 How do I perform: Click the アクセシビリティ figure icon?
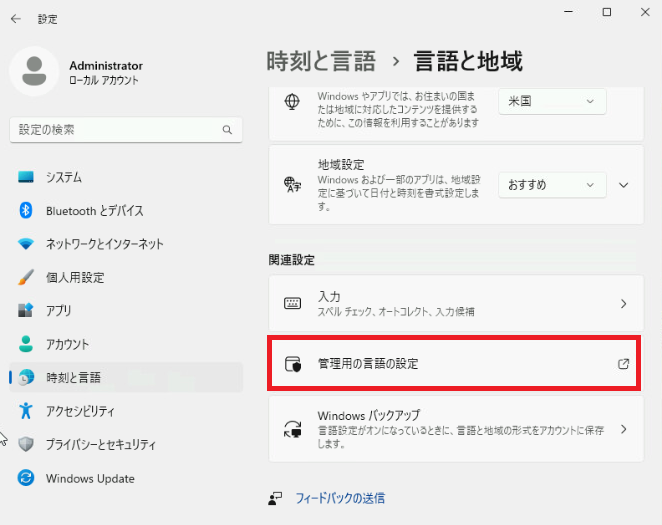[26, 411]
